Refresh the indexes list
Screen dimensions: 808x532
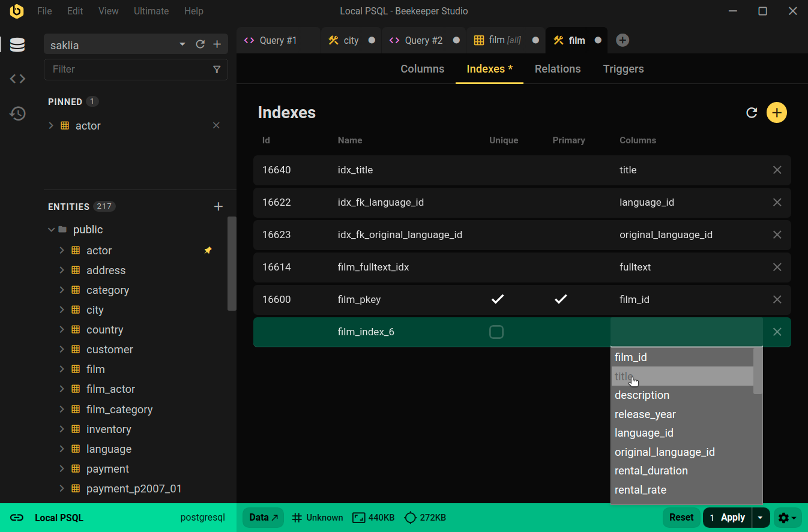pyautogui.click(x=751, y=113)
